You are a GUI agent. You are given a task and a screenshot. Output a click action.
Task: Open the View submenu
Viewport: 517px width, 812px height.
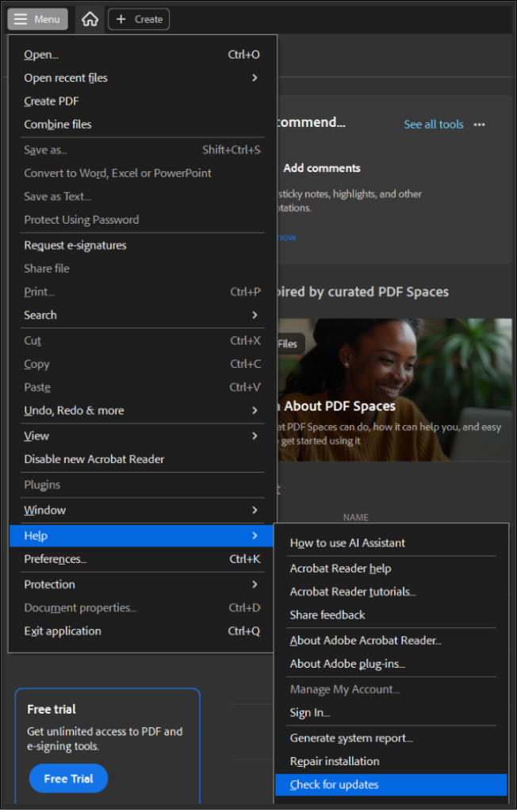click(143, 435)
